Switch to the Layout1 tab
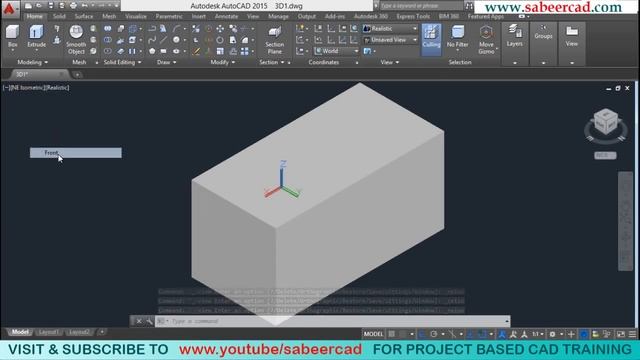The width and height of the screenshot is (640, 360). [x=49, y=332]
